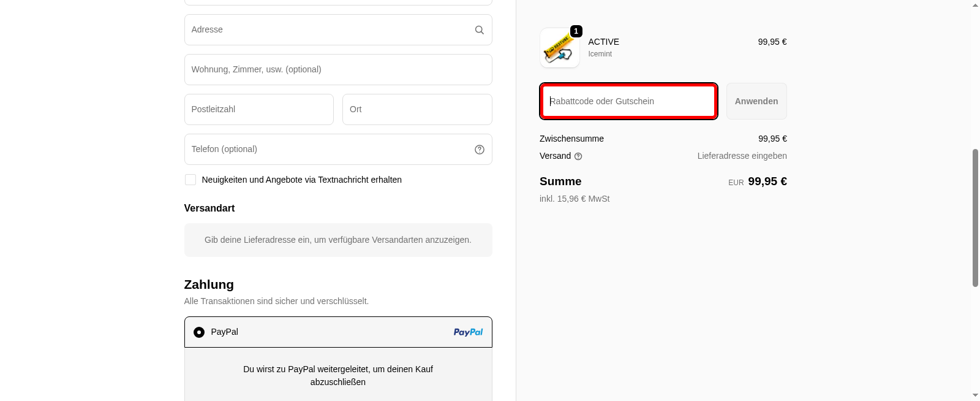Screen dimensions: 980x401
Task: Click the Lieferadresse eingeben shipping text
Action: point(741,156)
